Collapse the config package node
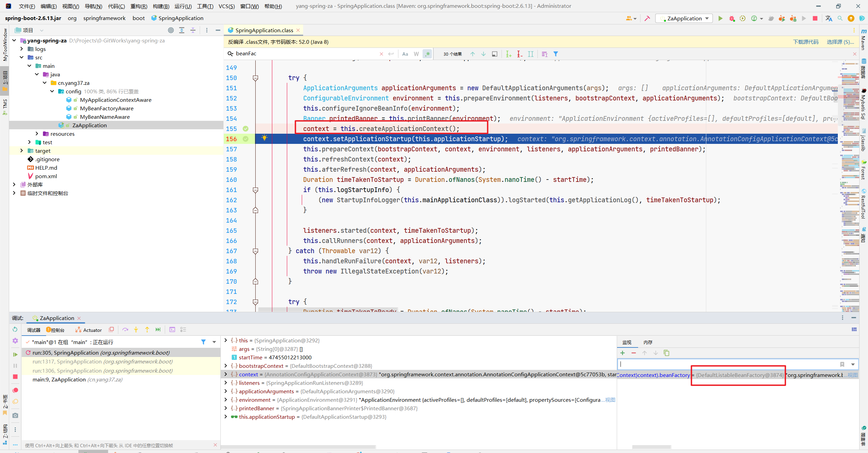The width and height of the screenshot is (868, 453). tap(52, 91)
